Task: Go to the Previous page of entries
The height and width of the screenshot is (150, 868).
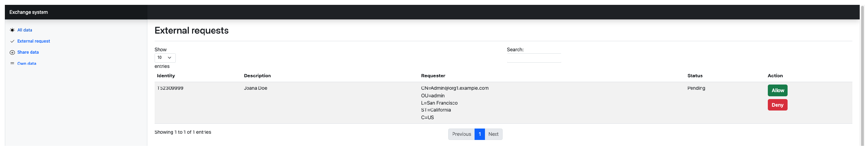Action: (x=461, y=134)
